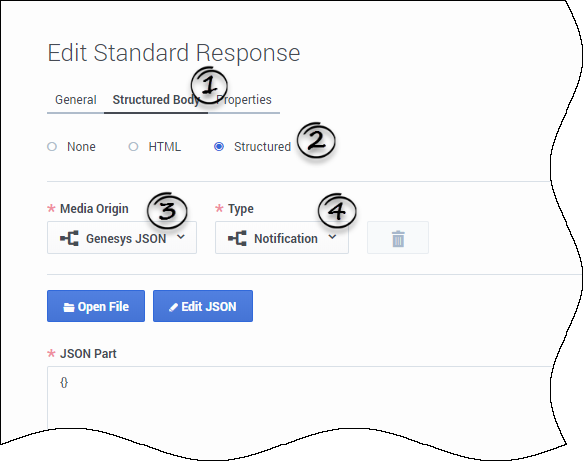
Task: Click the HTML radio label text
Action: (x=165, y=147)
